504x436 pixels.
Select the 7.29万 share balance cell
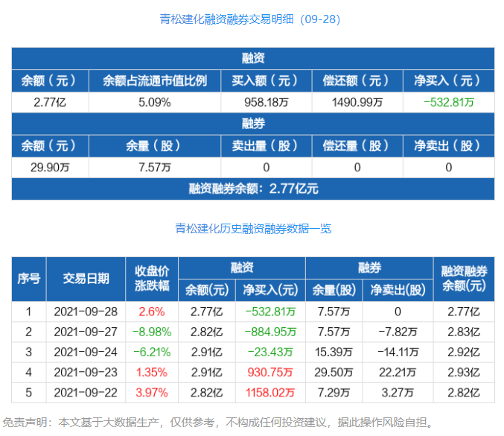click(334, 393)
